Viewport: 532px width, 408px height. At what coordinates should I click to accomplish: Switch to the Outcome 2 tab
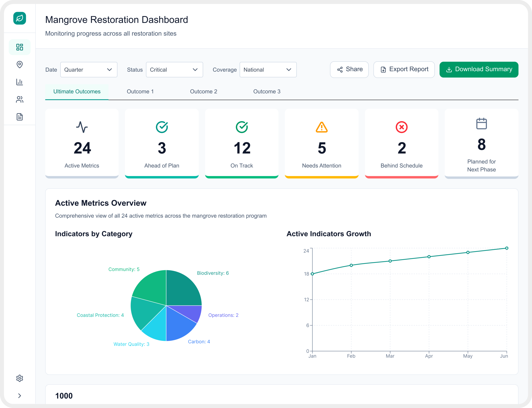coord(203,92)
